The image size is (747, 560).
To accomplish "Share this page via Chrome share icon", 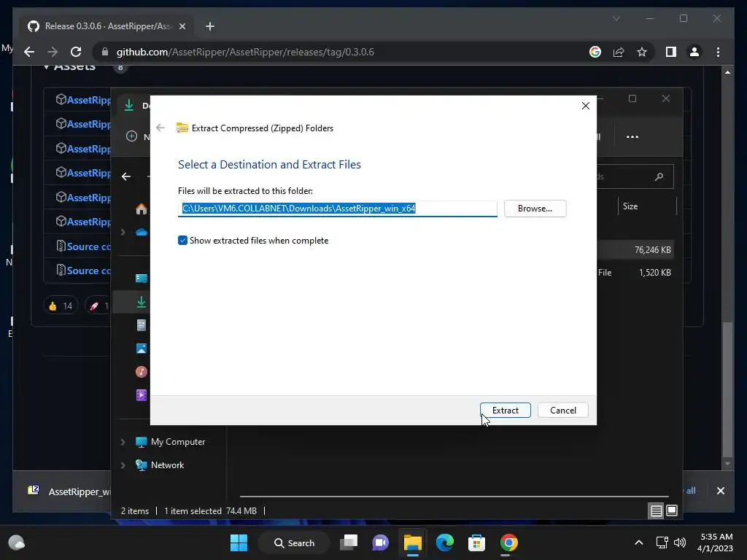I will [x=619, y=52].
